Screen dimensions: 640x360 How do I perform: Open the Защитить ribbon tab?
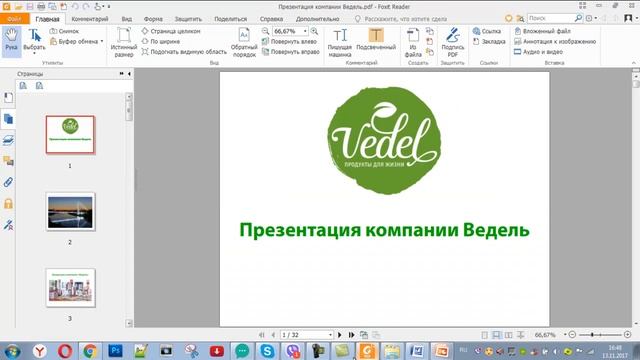(x=188, y=19)
